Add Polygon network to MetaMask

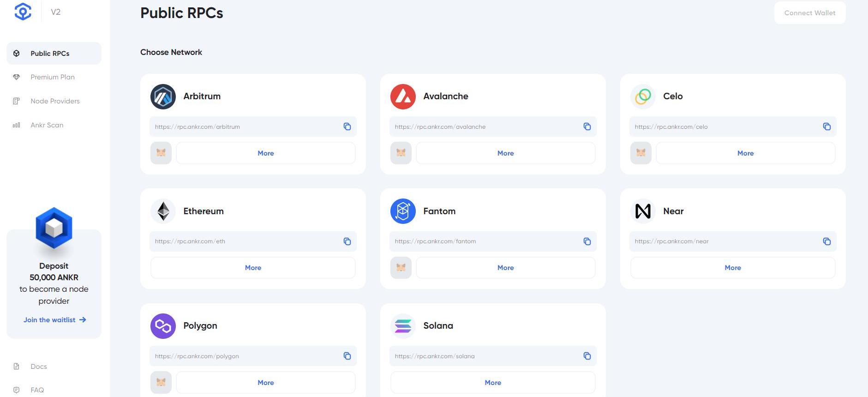pos(161,382)
